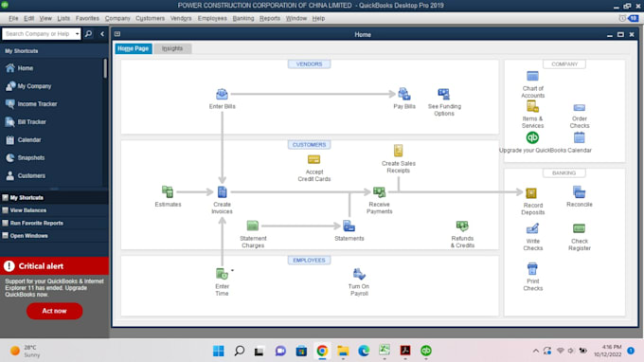Open the Vendors menu
Image resolution: width=644 pixels, height=362 pixels.
[181, 19]
